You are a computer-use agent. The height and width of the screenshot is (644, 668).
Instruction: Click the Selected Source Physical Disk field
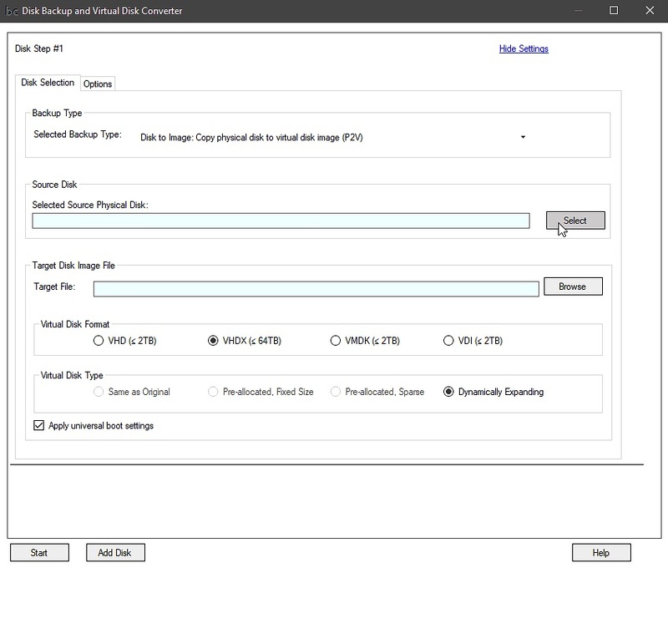point(281,221)
